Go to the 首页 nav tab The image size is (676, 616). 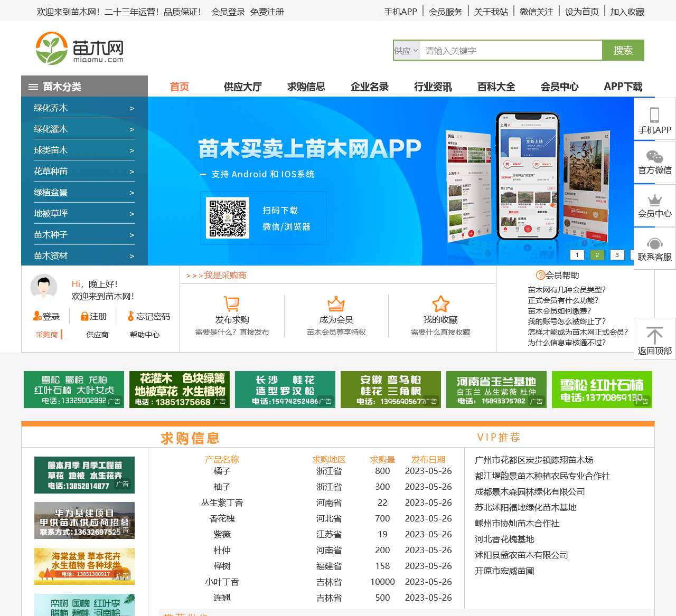coord(180,87)
